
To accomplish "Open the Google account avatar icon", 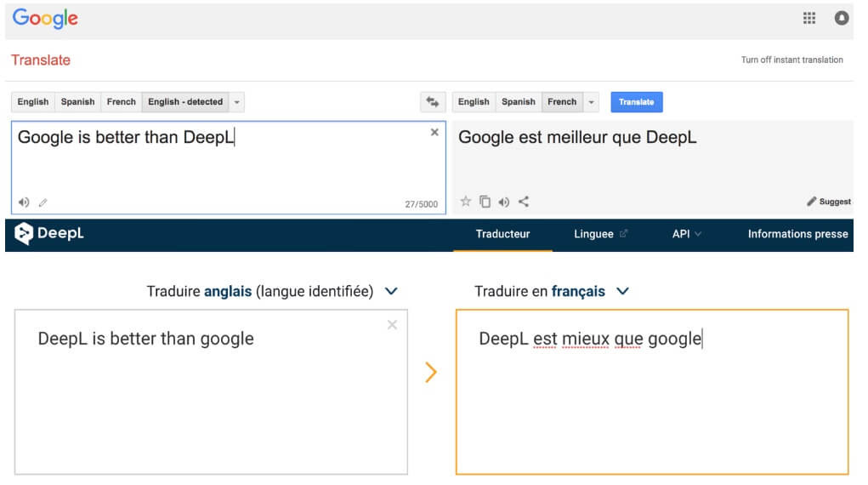I will point(842,18).
